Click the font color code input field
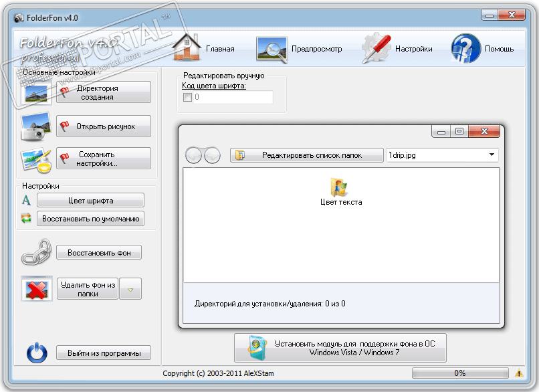The image size is (539, 392). tap(233, 97)
